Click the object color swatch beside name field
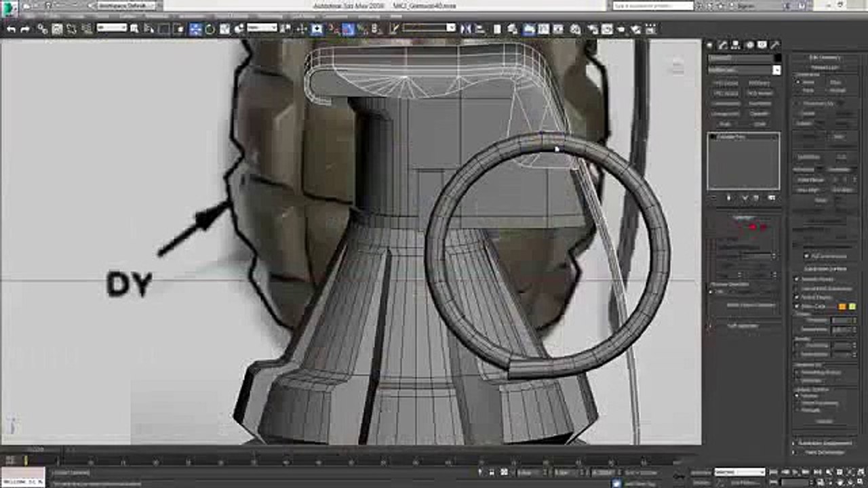 click(777, 58)
